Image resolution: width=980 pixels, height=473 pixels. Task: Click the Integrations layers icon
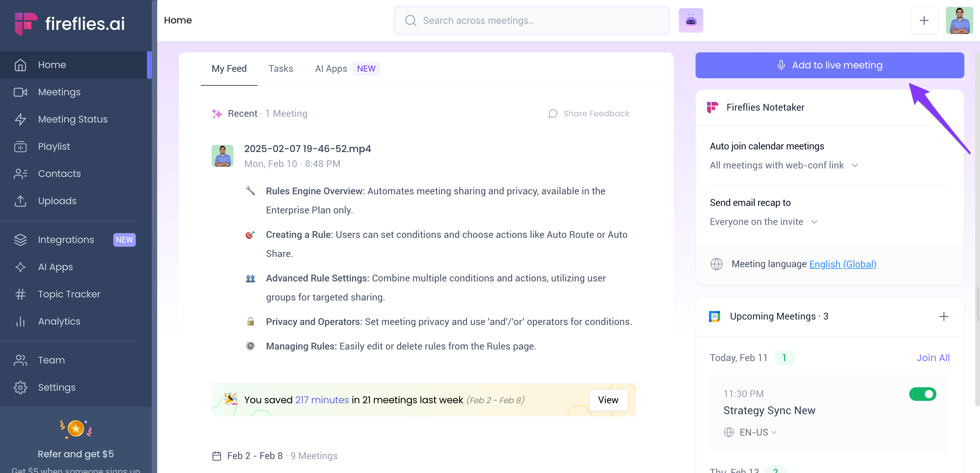[x=20, y=240]
